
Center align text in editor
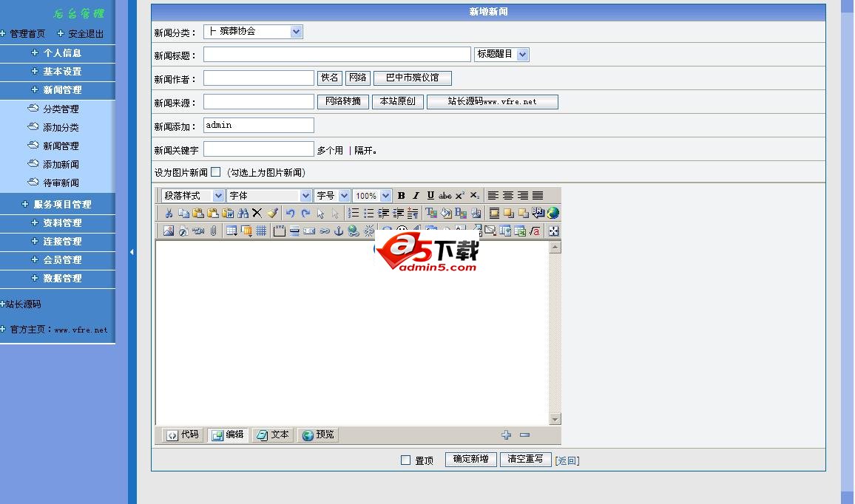[x=507, y=196]
